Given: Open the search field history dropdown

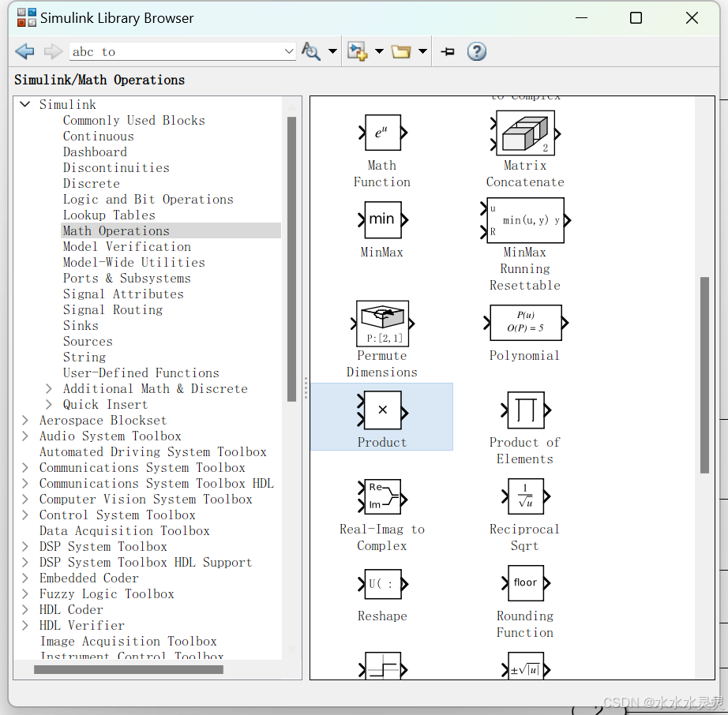Looking at the screenshot, I should tap(289, 51).
